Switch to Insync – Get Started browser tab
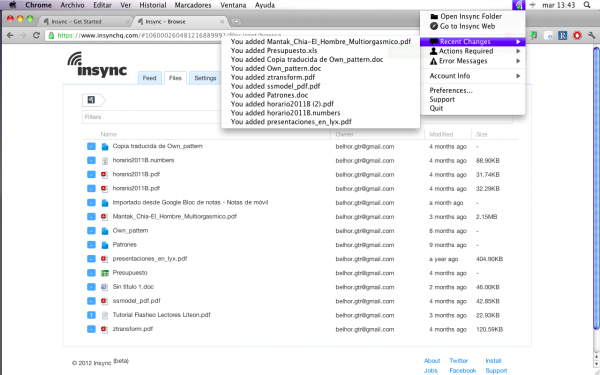 (84, 21)
